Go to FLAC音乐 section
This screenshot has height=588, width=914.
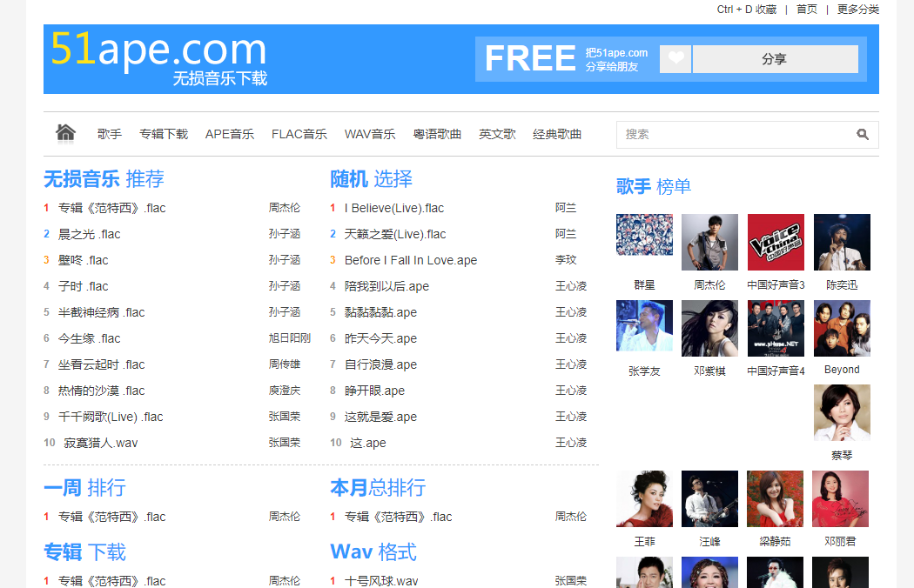coord(299,134)
